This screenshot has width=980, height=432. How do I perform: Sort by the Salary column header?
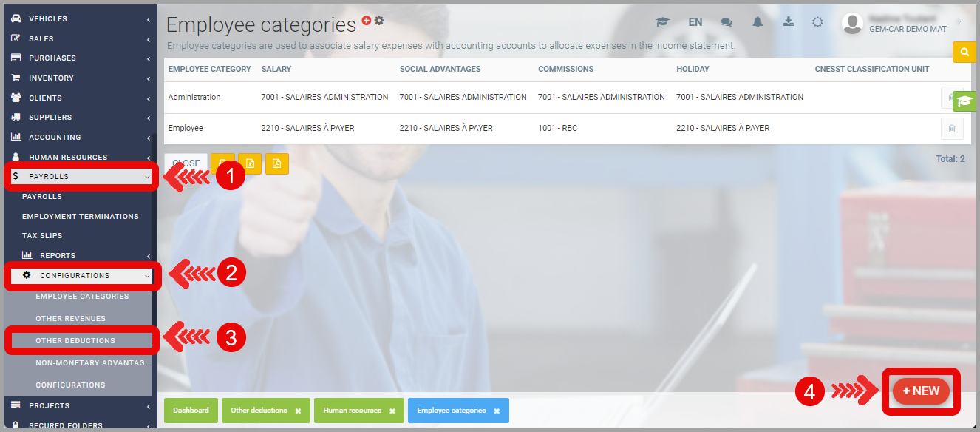pos(276,69)
